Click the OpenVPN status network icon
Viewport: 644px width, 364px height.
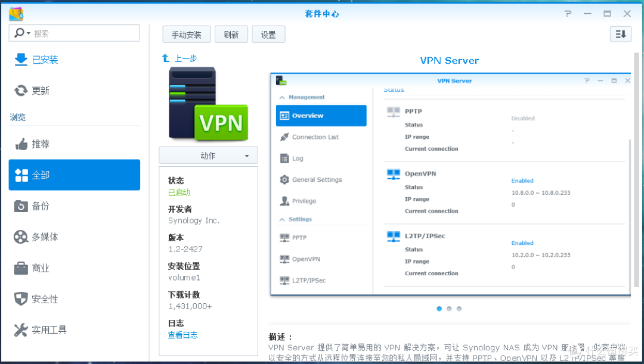[x=394, y=174]
